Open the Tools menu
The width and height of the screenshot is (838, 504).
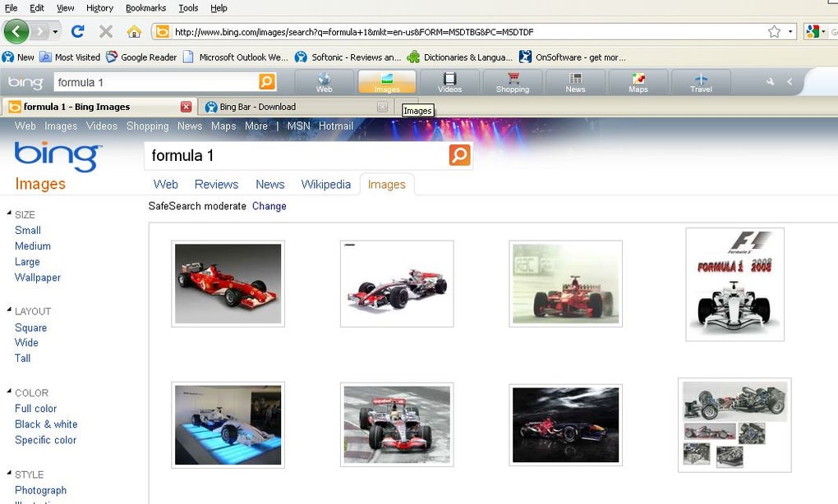[x=188, y=8]
